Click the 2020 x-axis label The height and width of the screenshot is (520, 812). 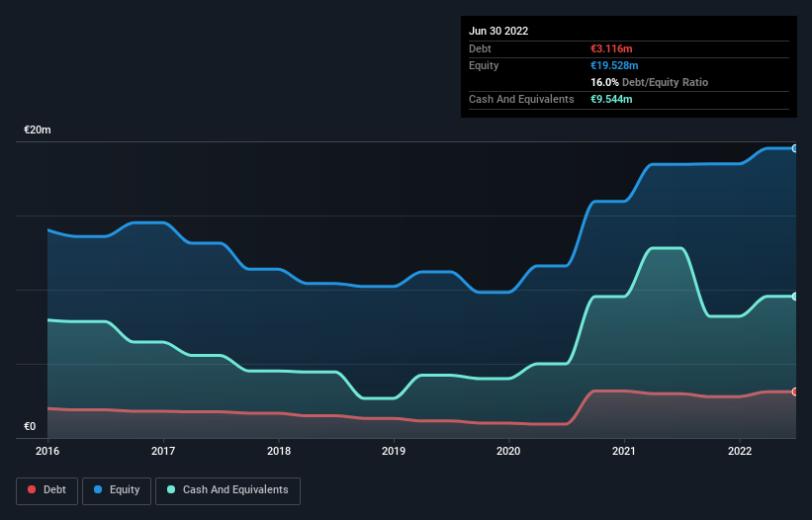[x=508, y=451]
